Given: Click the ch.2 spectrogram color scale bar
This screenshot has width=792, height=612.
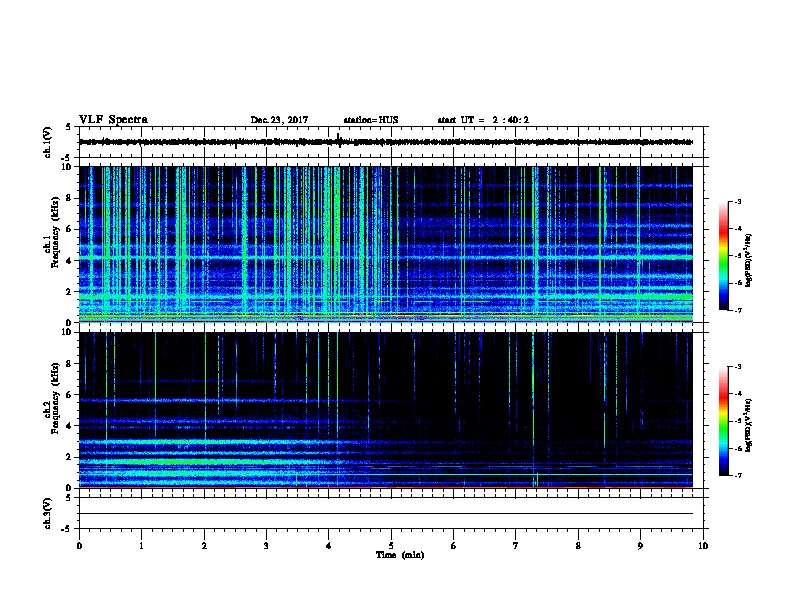Looking at the screenshot, I should point(723,421).
